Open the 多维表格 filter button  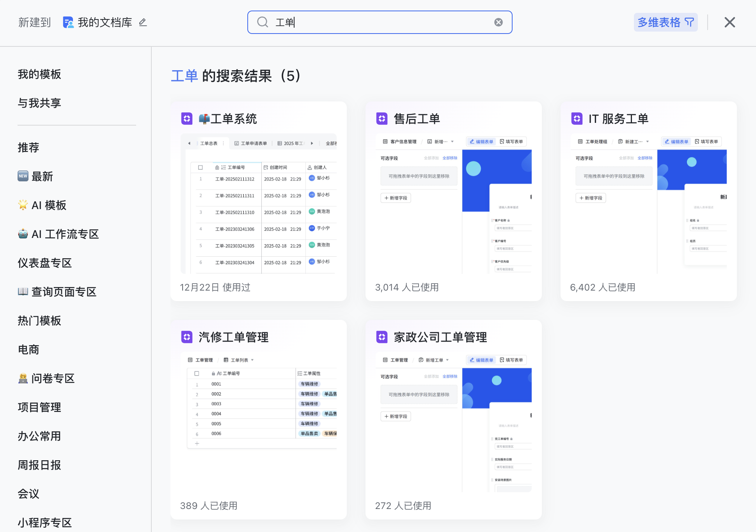(665, 22)
